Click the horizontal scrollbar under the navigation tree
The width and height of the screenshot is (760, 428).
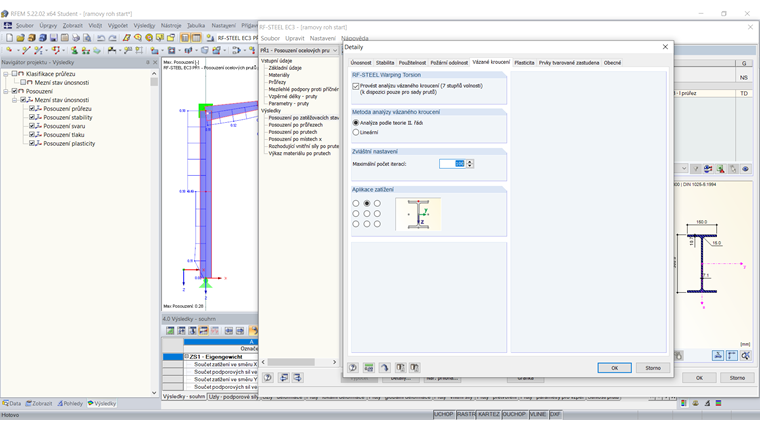click(x=299, y=362)
